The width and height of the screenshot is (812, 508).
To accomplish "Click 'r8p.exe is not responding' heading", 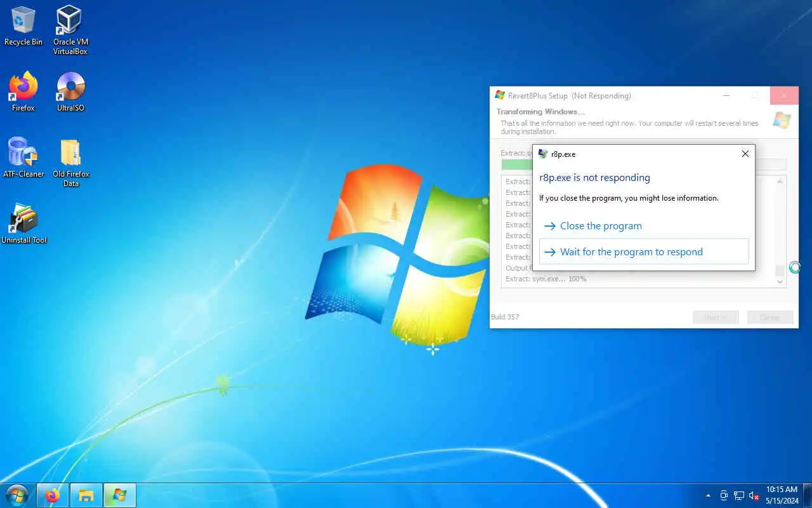I will coord(594,178).
